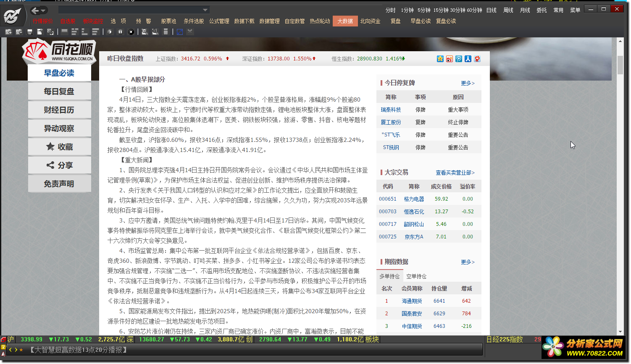Open the 公式管理 menu item
The height and width of the screenshot is (364, 631).
219,21
